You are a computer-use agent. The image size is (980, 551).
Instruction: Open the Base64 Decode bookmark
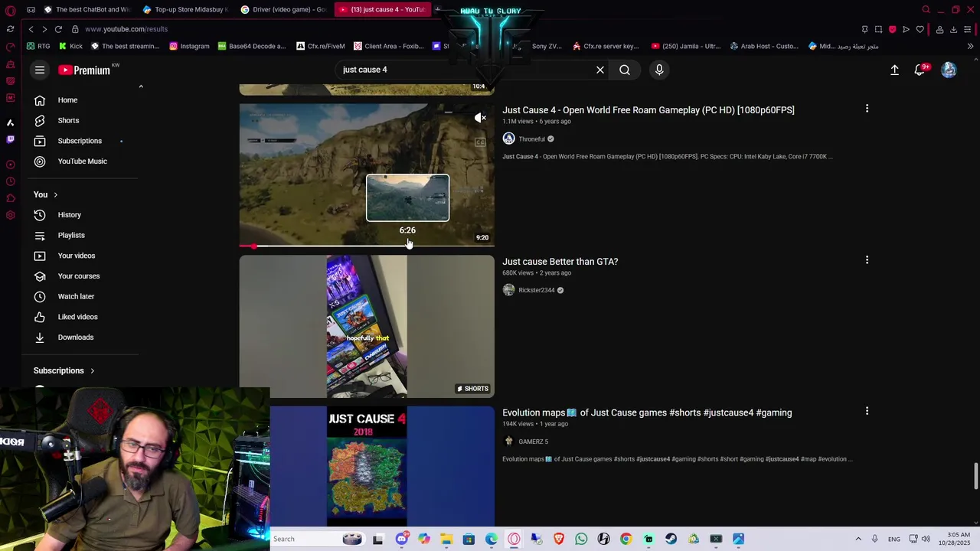pos(252,46)
